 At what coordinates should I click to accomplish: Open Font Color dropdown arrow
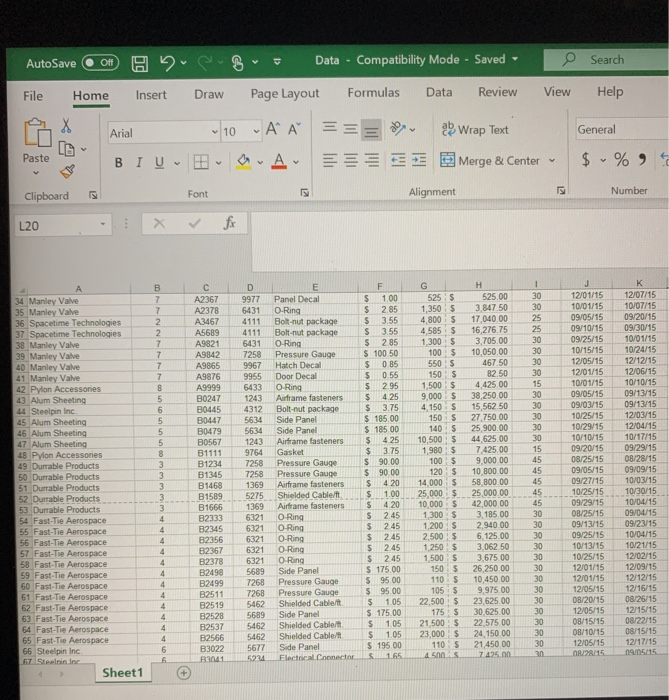(296, 162)
